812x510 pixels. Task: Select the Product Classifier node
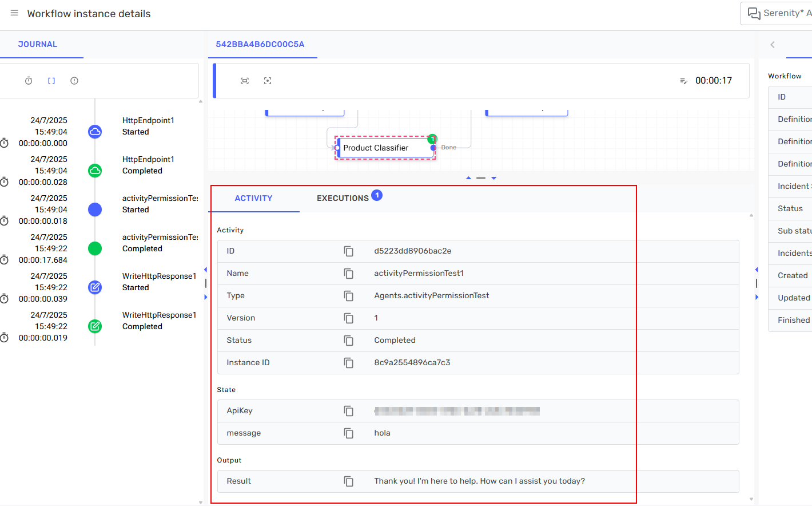376,148
